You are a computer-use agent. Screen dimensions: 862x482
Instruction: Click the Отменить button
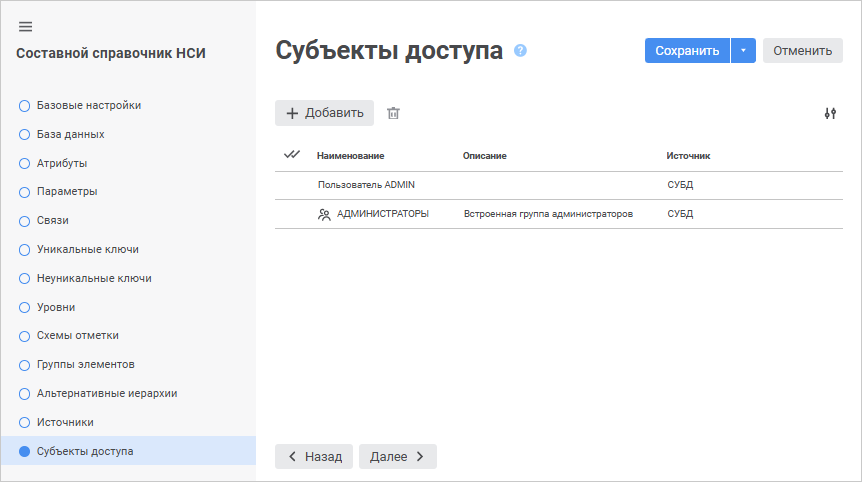tap(802, 51)
